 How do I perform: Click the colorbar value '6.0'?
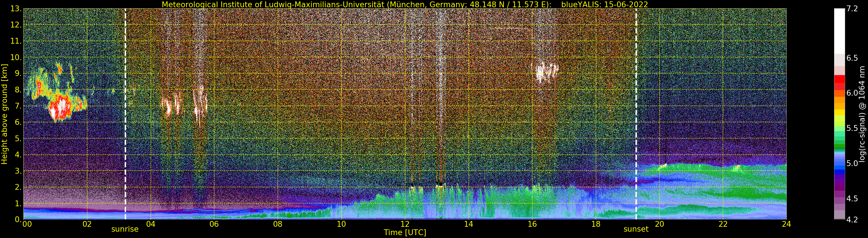coord(852,93)
